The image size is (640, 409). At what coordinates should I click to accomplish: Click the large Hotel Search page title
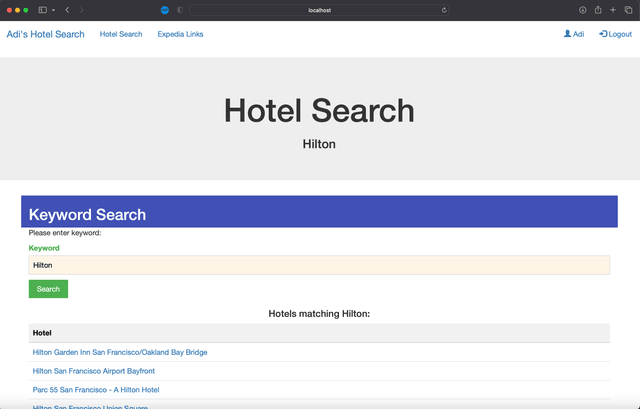pos(319,111)
